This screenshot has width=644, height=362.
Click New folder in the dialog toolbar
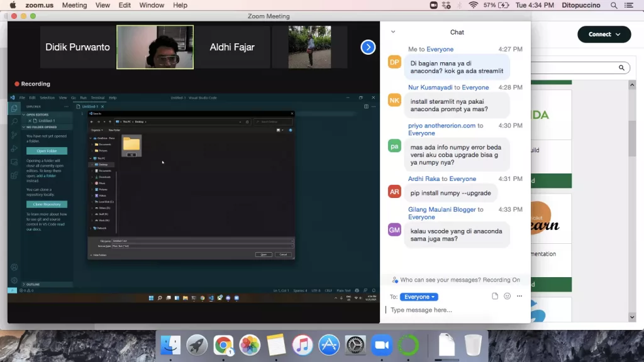(114, 130)
